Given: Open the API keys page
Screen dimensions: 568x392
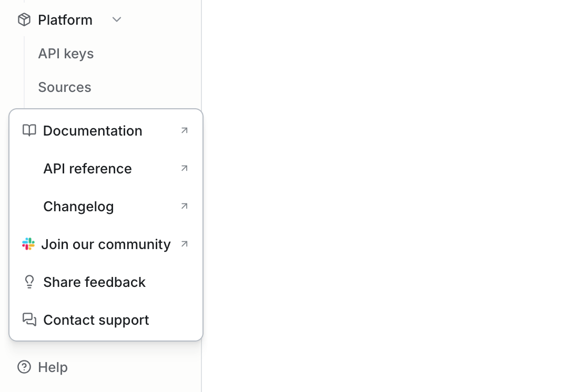Looking at the screenshot, I should [x=66, y=53].
